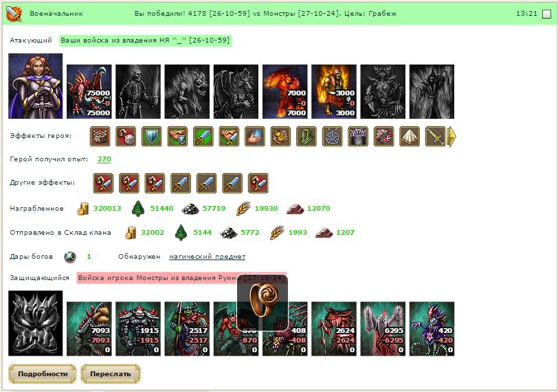Click the glowing hand magic effect icon
The image size is (558, 392).
pos(255,137)
